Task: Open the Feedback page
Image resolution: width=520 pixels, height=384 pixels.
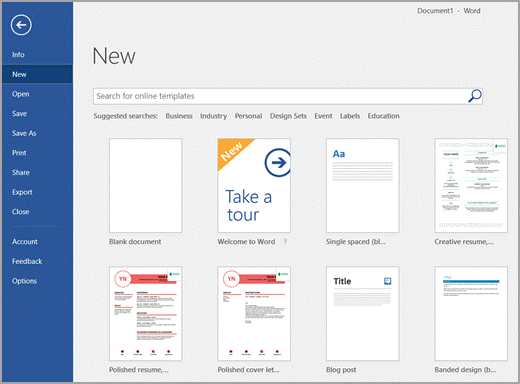Action: pyautogui.click(x=27, y=261)
